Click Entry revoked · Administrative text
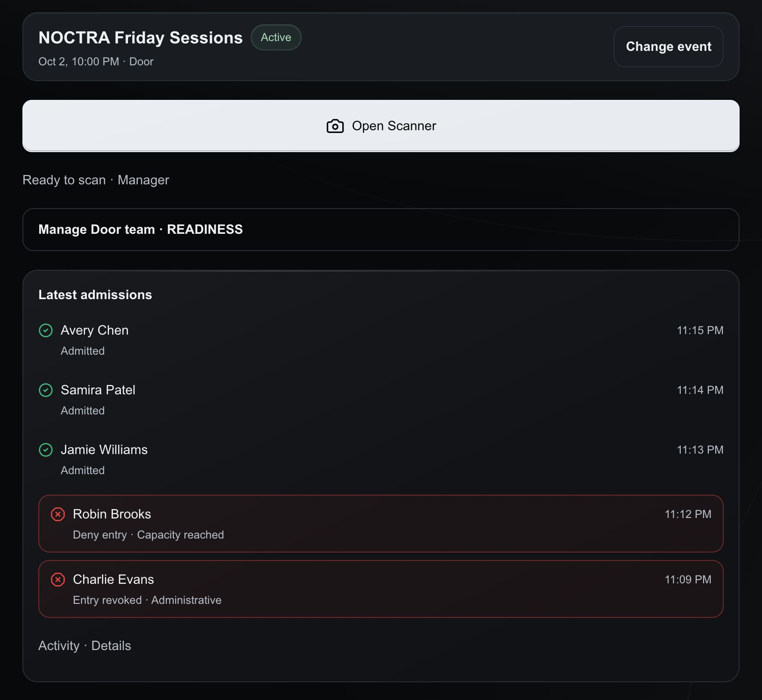This screenshot has height=700, width=762. click(x=147, y=600)
